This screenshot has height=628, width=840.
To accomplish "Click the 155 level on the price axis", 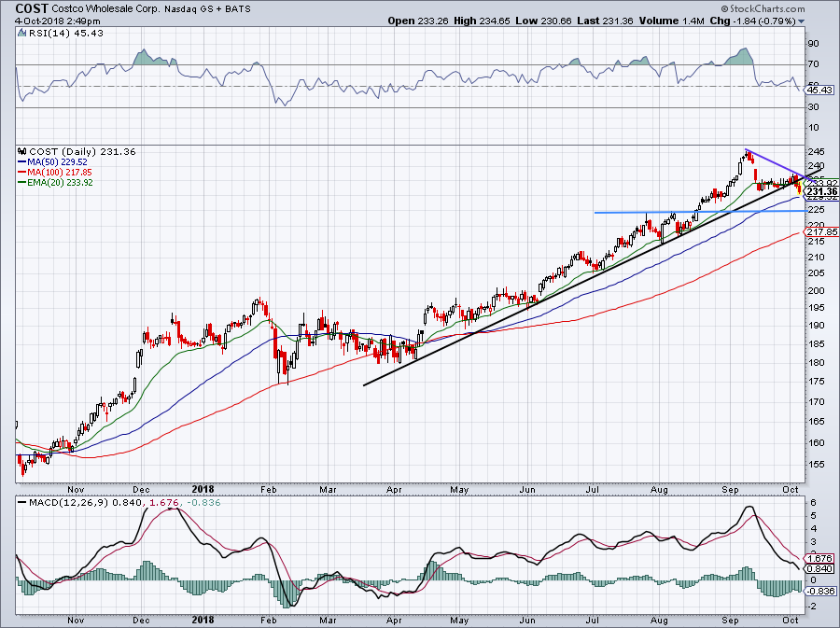I will click(x=817, y=464).
